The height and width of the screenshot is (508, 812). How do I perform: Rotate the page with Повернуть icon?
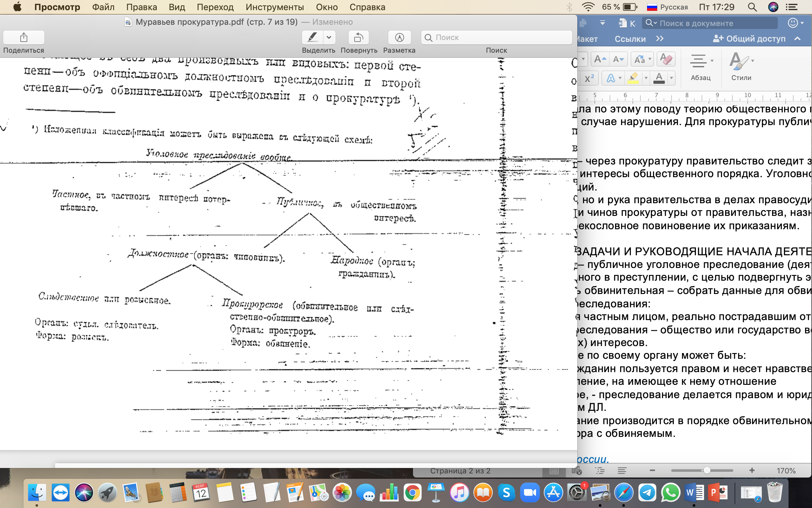tap(358, 37)
